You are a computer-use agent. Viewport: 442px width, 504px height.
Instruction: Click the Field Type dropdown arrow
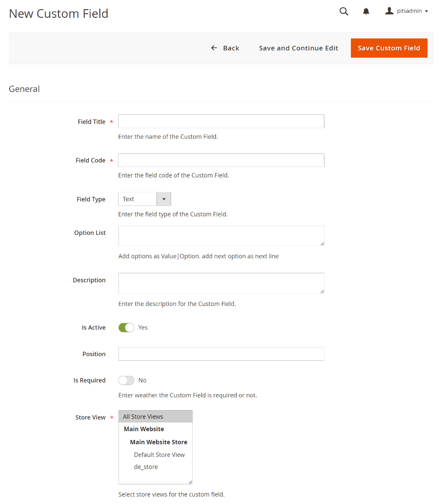point(164,199)
